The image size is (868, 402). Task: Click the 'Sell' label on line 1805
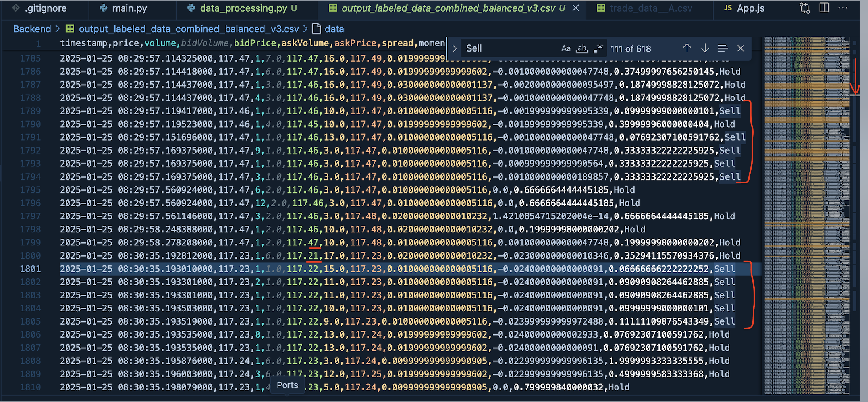(725, 321)
